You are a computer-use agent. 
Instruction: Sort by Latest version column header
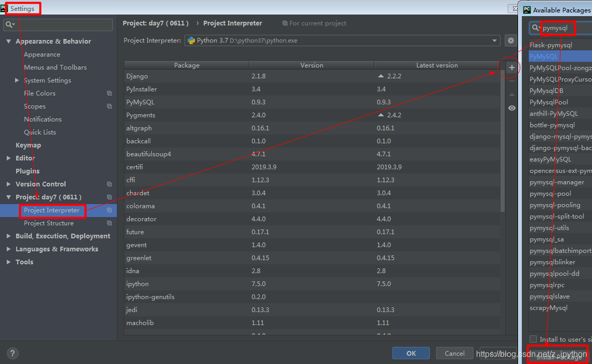(437, 65)
